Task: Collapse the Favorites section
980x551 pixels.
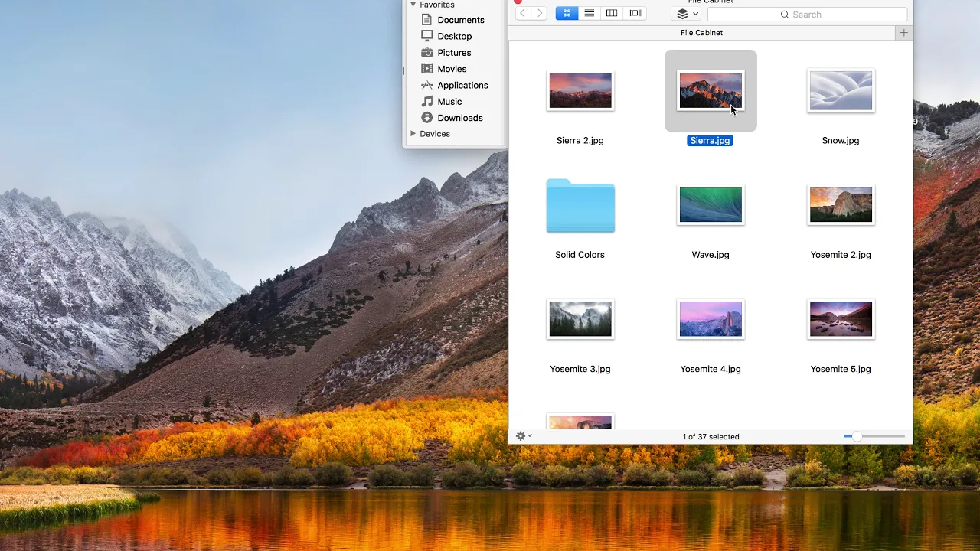Action: (x=413, y=5)
